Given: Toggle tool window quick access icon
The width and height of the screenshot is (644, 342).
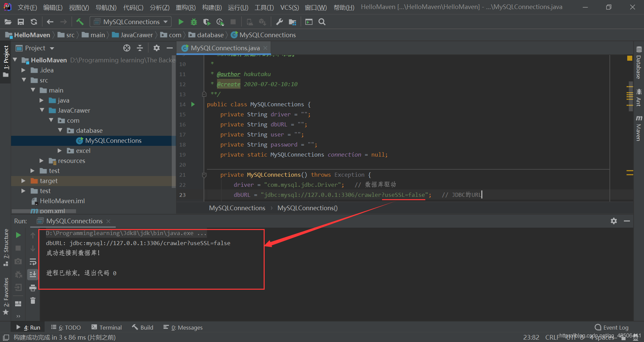Looking at the screenshot, I should click(x=6, y=337).
